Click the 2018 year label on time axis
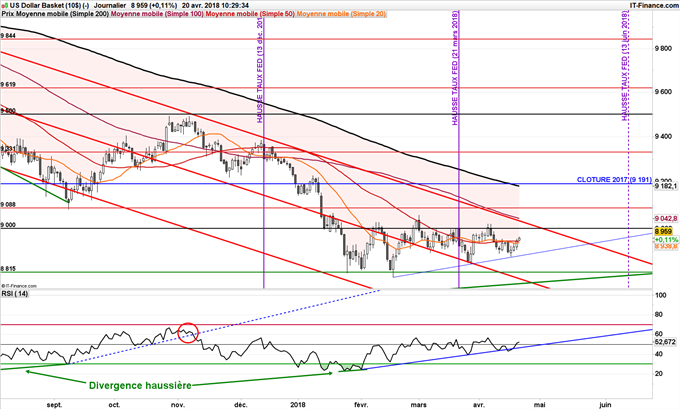The image size is (680, 409). pyautogui.click(x=298, y=405)
